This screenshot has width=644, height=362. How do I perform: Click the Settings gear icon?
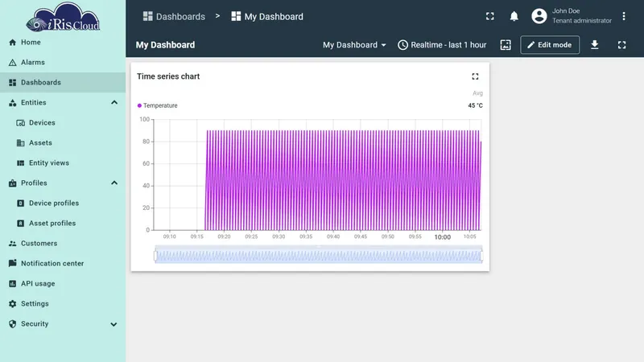(x=12, y=304)
